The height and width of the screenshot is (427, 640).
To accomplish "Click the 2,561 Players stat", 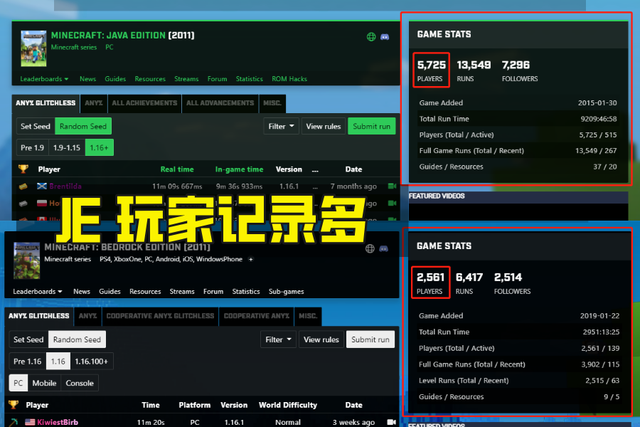I will [431, 282].
